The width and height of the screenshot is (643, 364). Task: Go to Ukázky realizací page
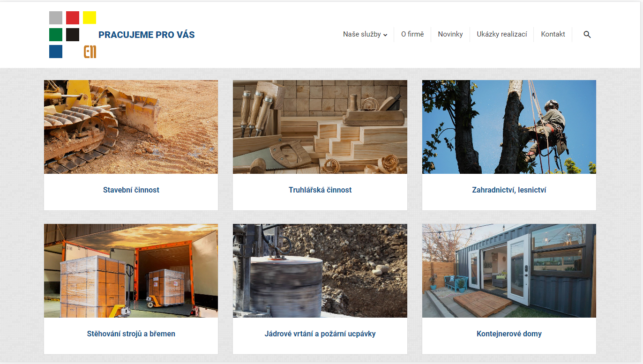pos(502,34)
